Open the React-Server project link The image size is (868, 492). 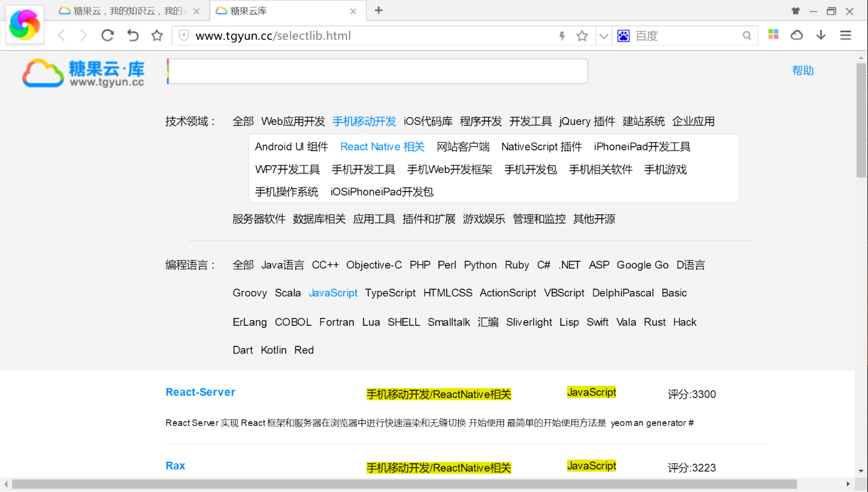click(x=200, y=392)
